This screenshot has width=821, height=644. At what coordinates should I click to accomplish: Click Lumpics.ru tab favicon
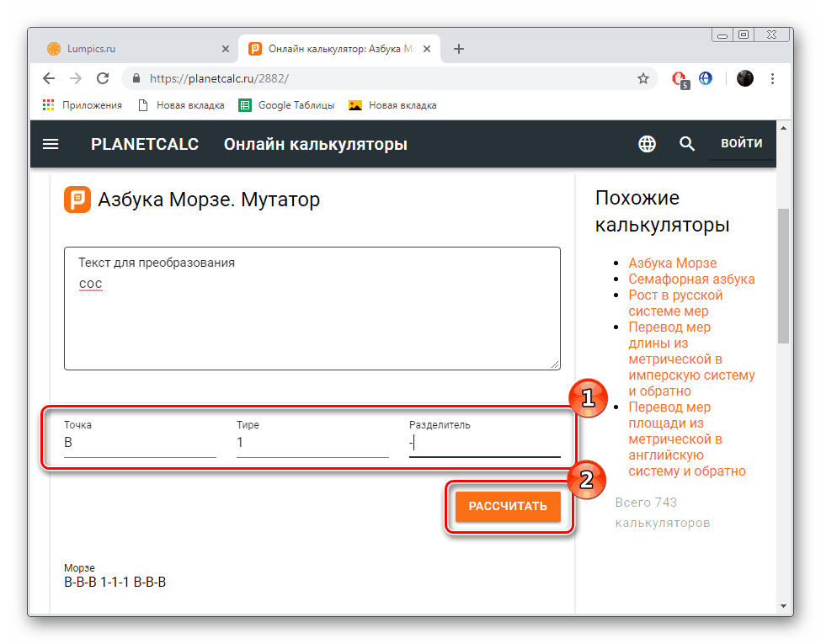point(54,49)
